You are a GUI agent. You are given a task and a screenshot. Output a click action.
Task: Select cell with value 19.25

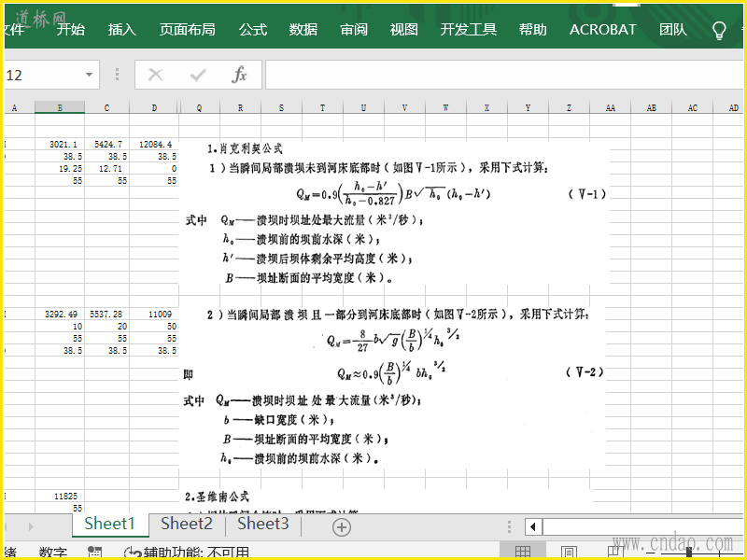[x=60, y=169]
